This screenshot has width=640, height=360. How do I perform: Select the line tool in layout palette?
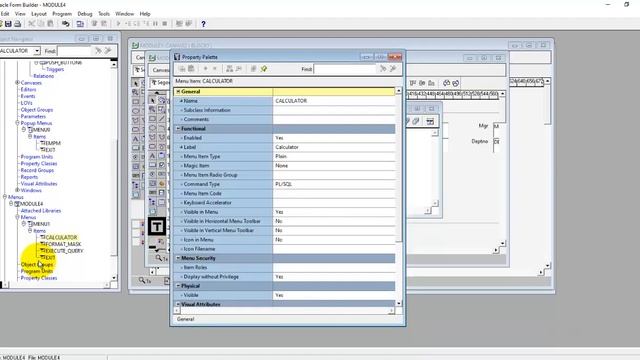click(162, 119)
